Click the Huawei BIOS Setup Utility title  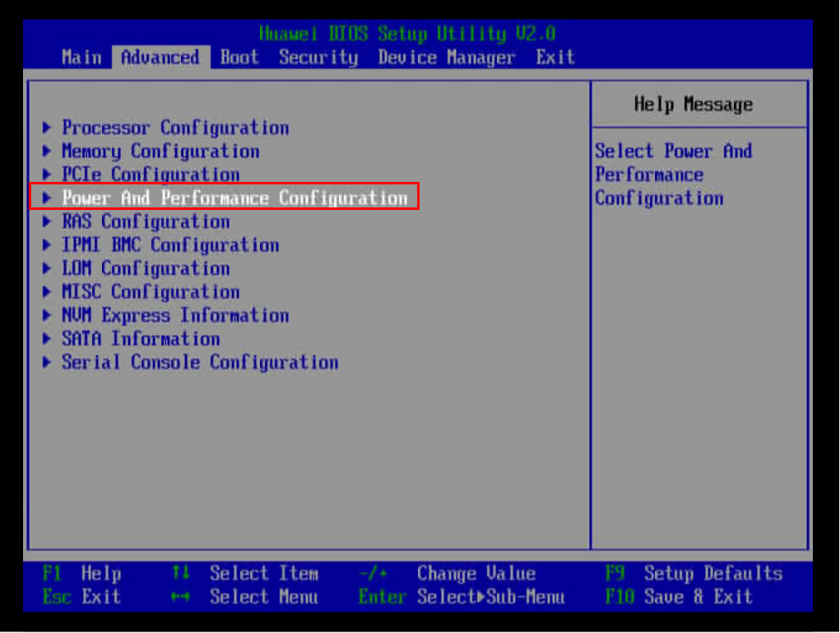point(407,34)
